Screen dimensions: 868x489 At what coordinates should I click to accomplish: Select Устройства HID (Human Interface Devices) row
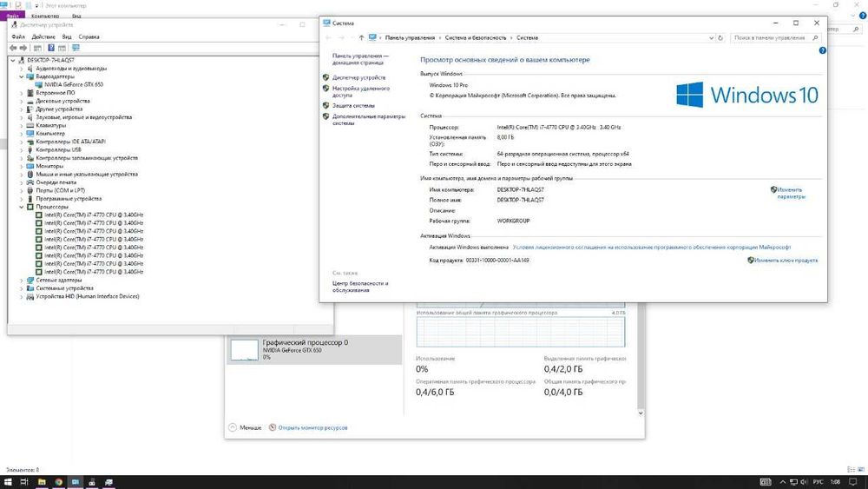pyautogui.click(x=88, y=296)
